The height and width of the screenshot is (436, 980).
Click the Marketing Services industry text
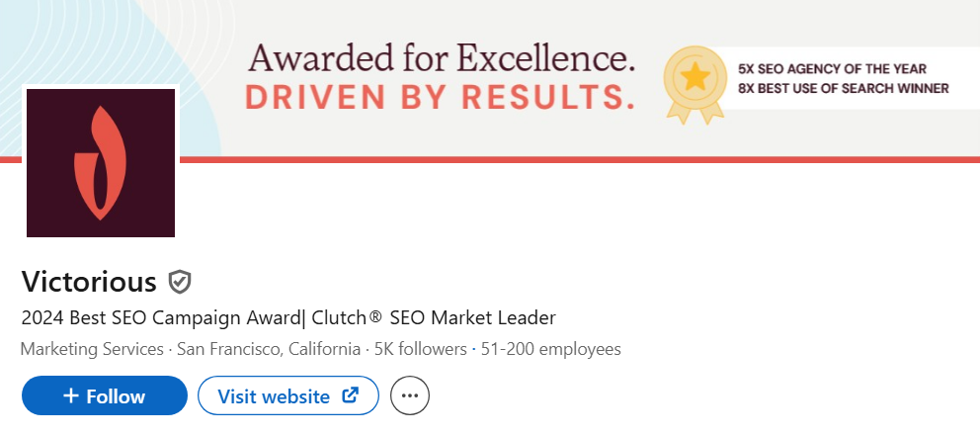pos(92,349)
